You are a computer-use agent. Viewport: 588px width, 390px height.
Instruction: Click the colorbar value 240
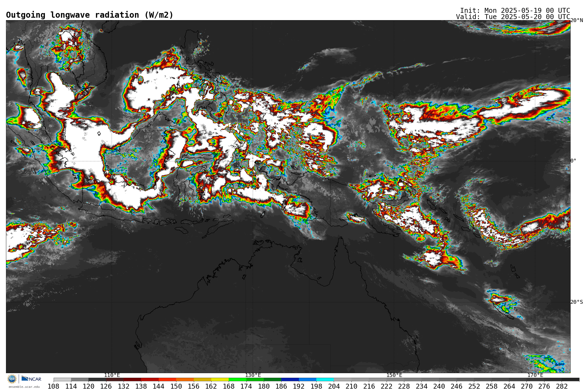pyautogui.click(x=439, y=386)
